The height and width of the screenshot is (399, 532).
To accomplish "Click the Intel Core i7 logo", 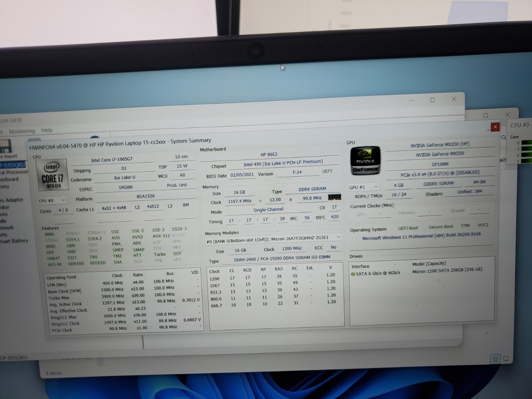I will (x=52, y=176).
